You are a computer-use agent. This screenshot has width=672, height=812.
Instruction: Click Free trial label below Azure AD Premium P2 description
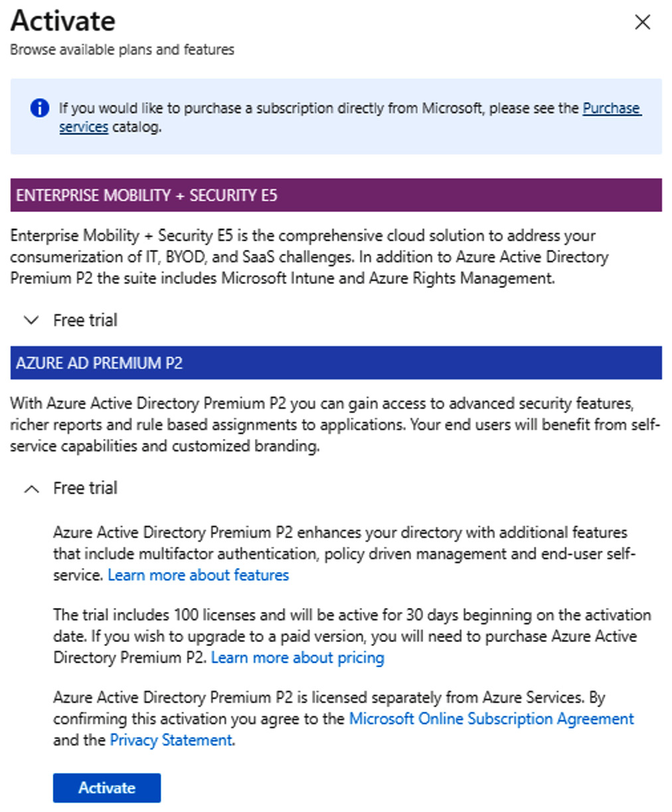click(x=85, y=488)
